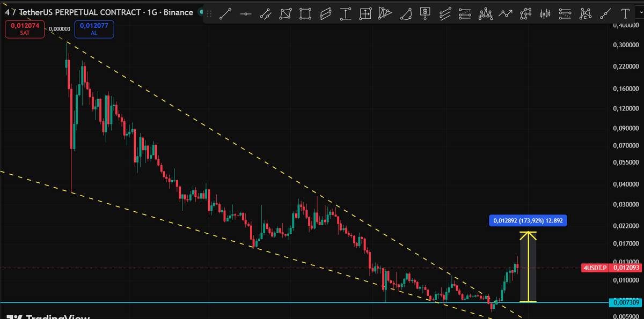Viewport: 644px width, 319px height.
Task: Select the Horizontal Line drawing tool
Action: tap(246, 13)
